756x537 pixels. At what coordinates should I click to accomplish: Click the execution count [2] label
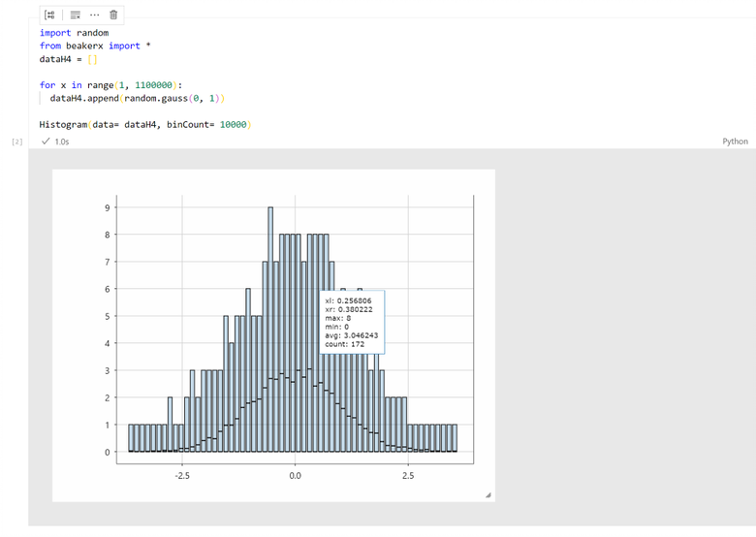pos(17,142)
